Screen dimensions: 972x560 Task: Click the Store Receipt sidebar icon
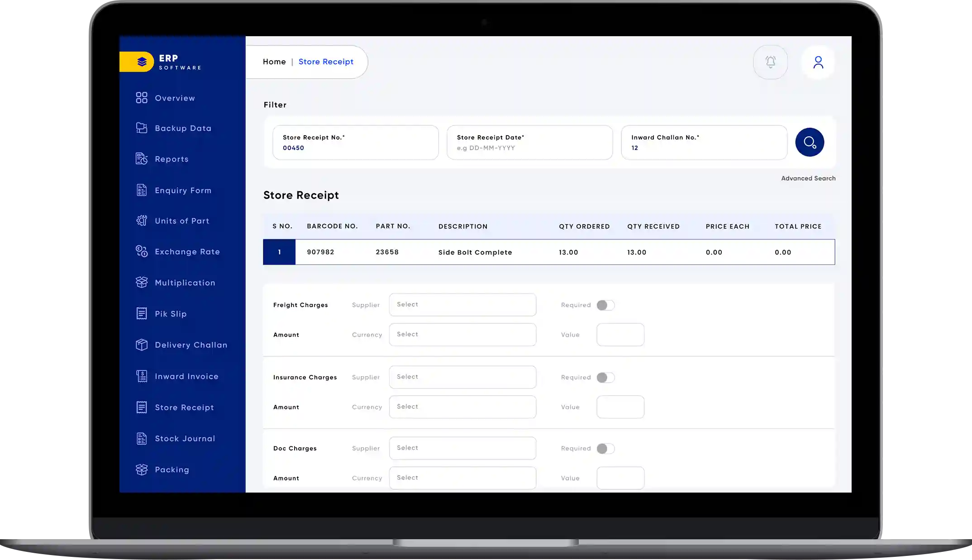point(142,407)
